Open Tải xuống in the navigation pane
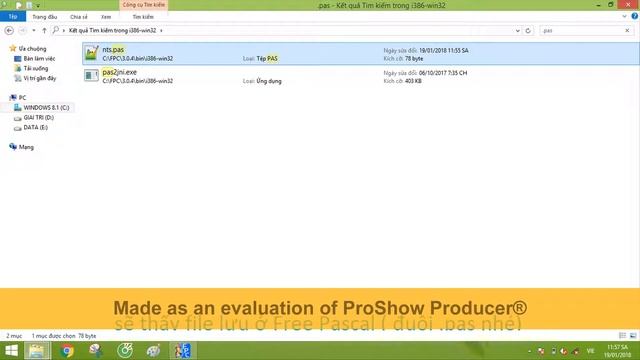This screenshot has height=360, width=640. [36, 69]
